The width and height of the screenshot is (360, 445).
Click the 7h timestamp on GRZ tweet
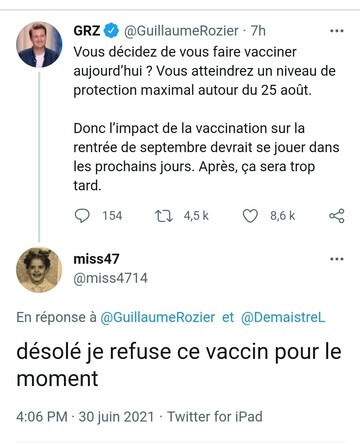pyautogui.click(x=258, y=31)
